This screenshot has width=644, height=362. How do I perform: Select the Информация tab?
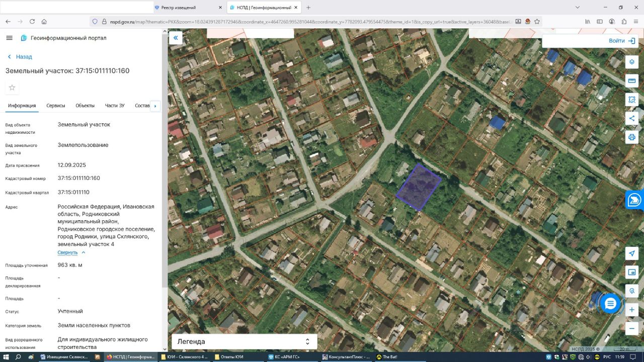pos(22,106)
